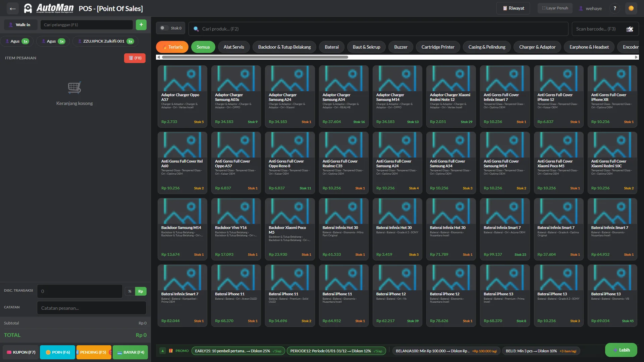Open help with the question mark icon
This screenshot has width=644, height=362.
coord(615,8)
